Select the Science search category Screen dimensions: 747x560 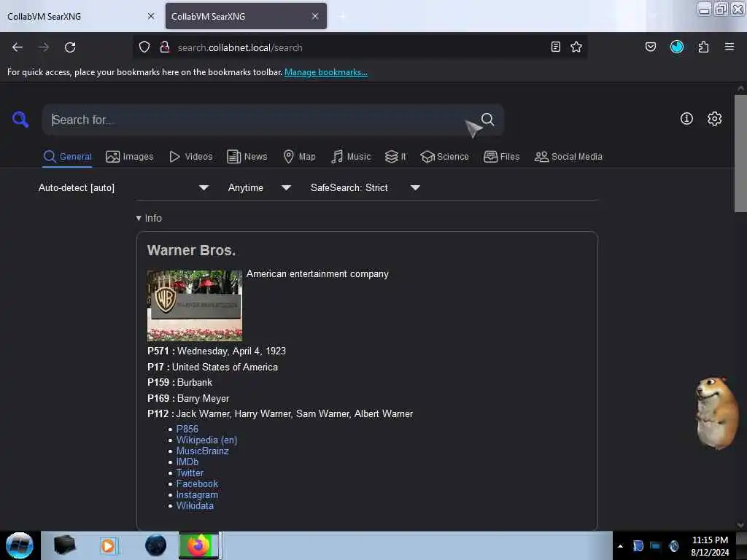445,157
